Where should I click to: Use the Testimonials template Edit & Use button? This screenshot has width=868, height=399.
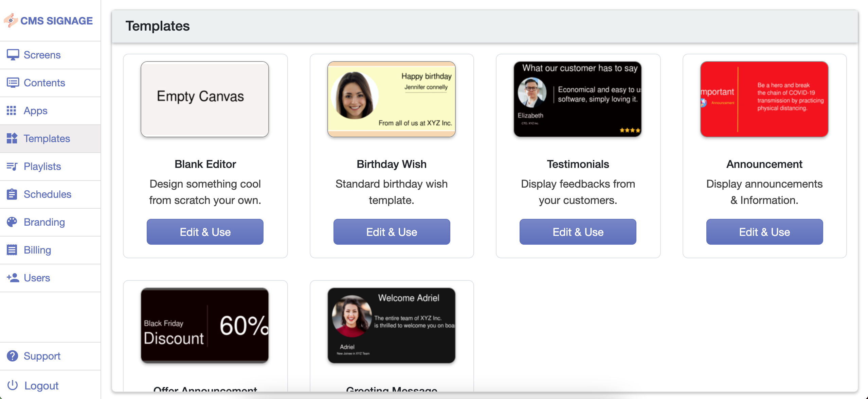click(578, 232)
